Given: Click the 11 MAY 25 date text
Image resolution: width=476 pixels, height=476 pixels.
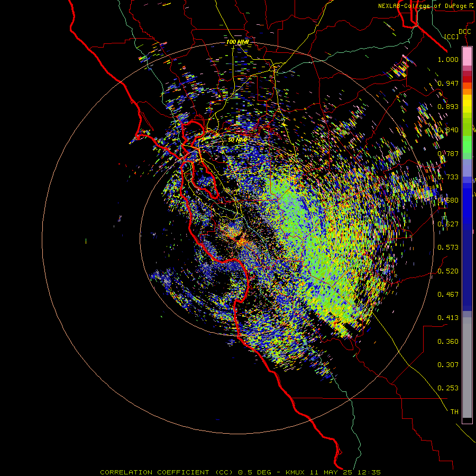Looking at the screenshot, I should [x=332, y=472].
